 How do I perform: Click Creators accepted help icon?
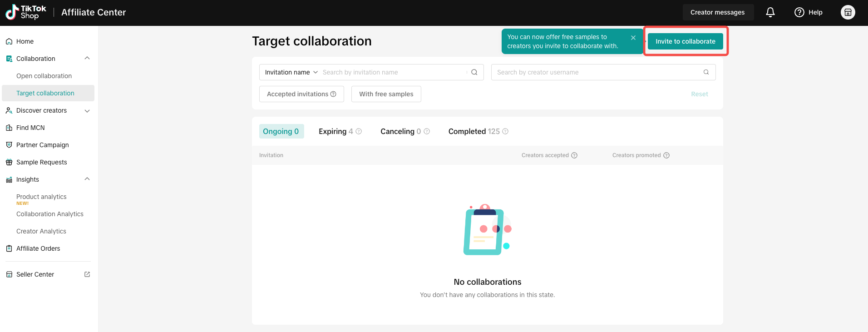tap(574, 155)
